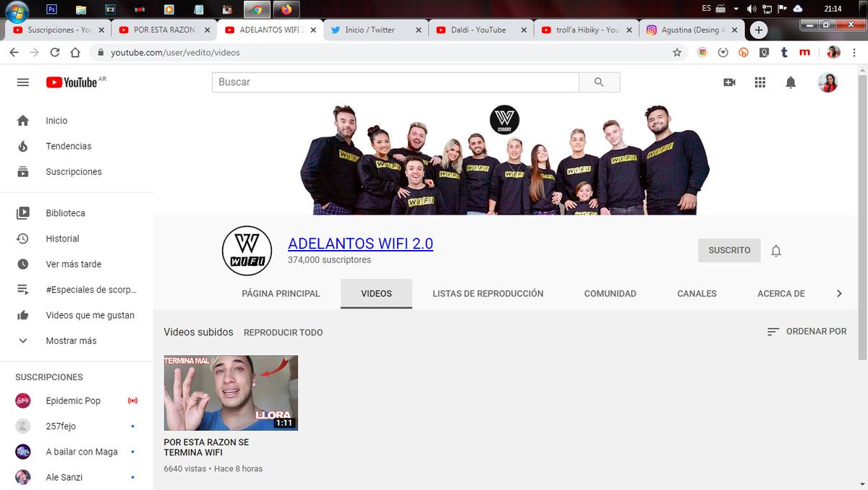868x490 pixels.
Task: Open Firefox from the taskbar
Action: pos(287,9)
